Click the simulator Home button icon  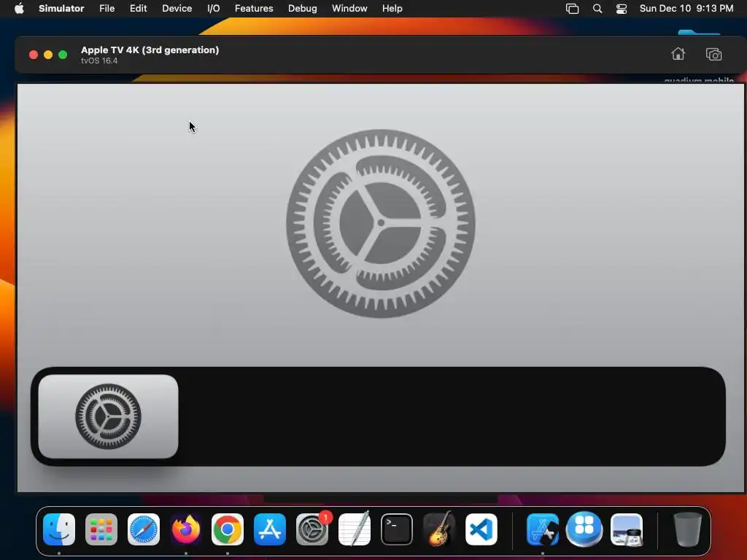click(678, 54)
